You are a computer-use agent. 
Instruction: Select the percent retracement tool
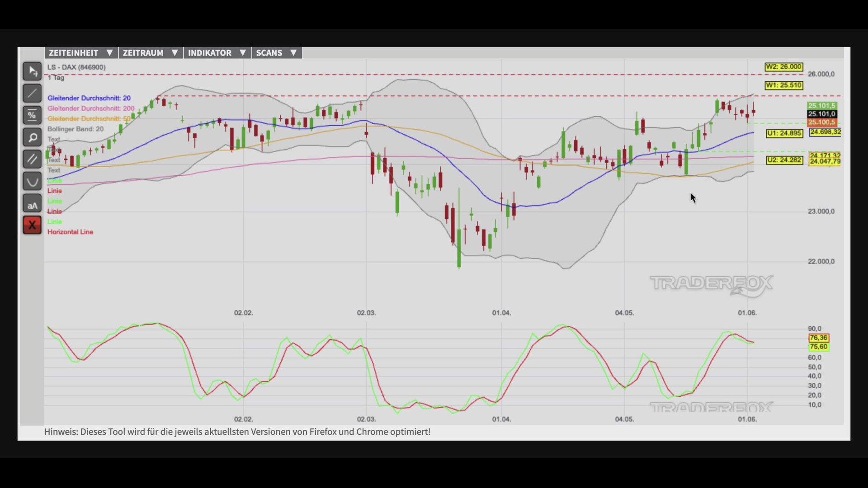click(x=32, y=115)
